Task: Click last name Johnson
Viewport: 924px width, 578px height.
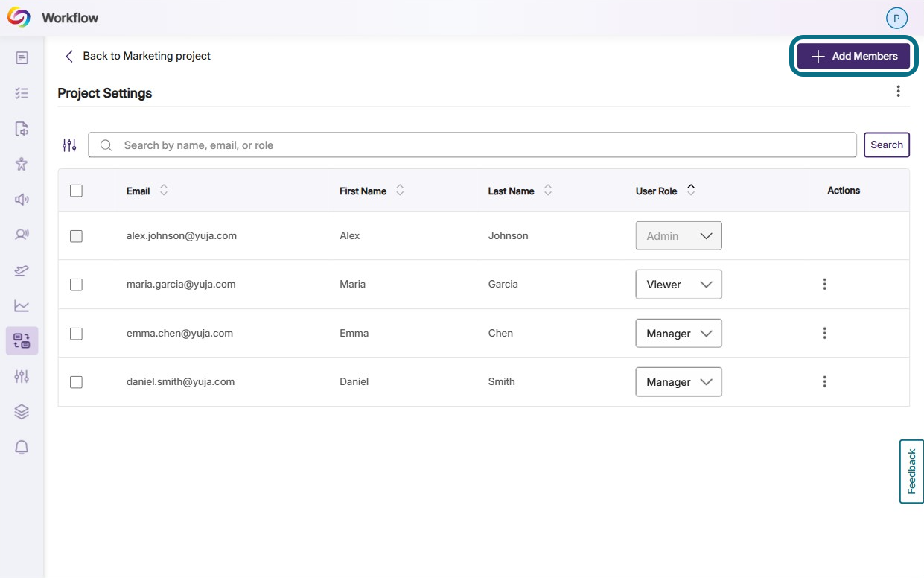Action: coord(508,235)
